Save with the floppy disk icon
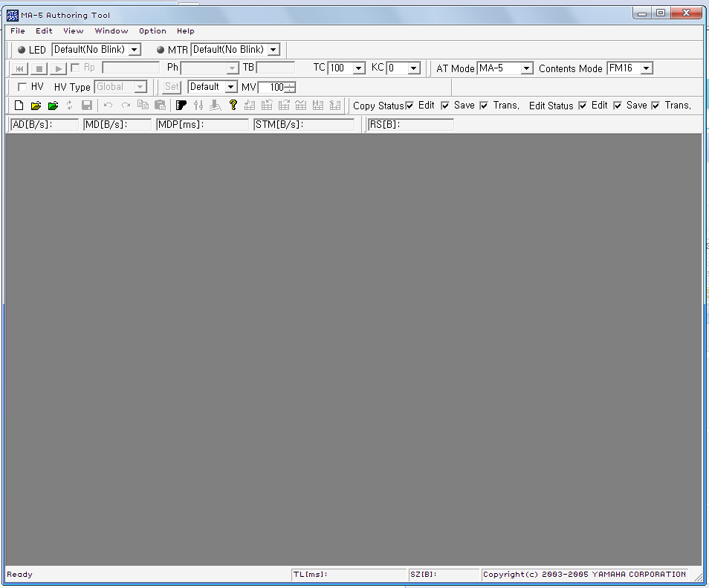This screenshot has height=588, width=709. point(87,106)
